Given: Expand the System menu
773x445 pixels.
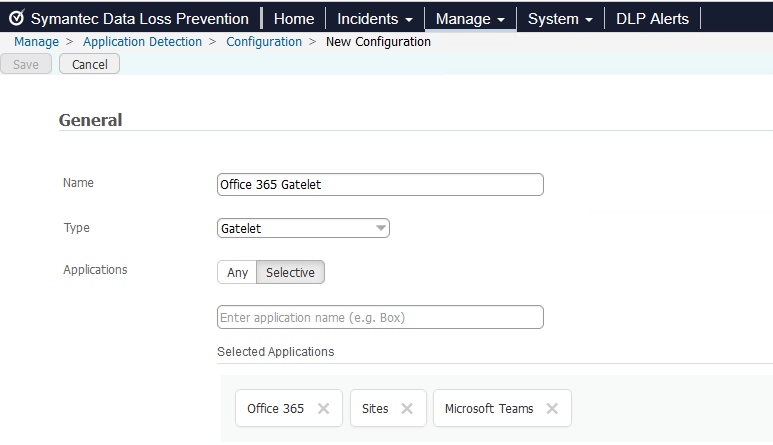Looking at the screenshot, I should pyautogui.click(x=560, y=19).
